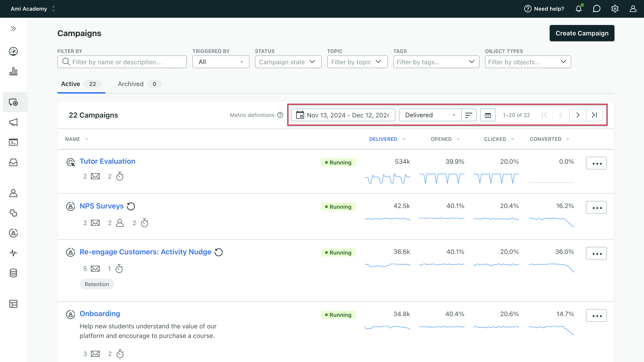
Task: Open the user account icon
Action: [633, 9]
